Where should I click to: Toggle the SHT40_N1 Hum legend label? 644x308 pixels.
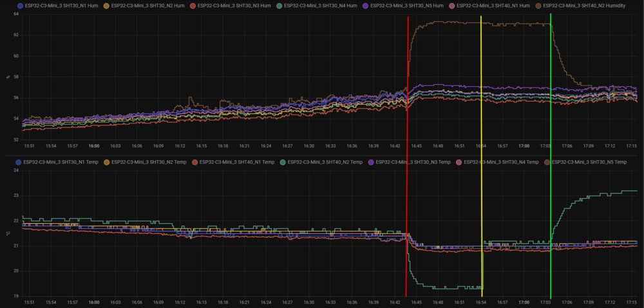tap(494, 6)
